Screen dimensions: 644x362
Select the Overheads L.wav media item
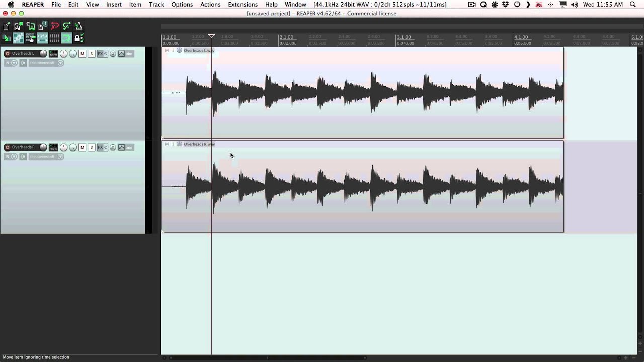(x=362, y=93)
